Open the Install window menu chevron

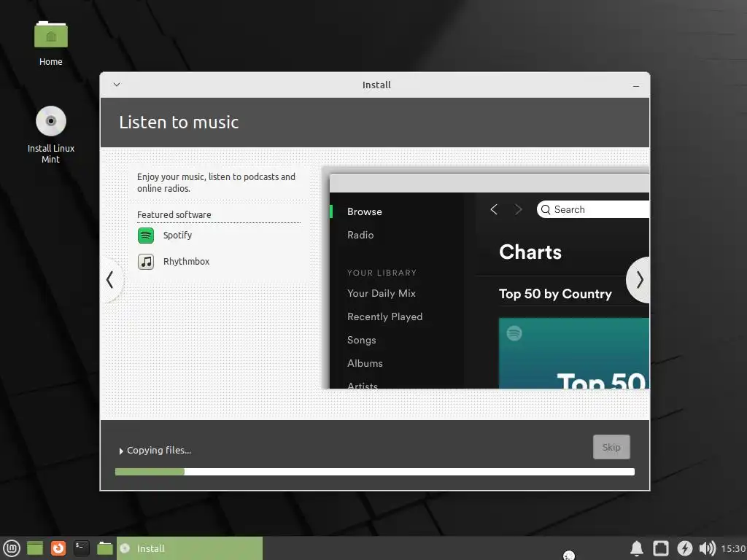point(117,85)
